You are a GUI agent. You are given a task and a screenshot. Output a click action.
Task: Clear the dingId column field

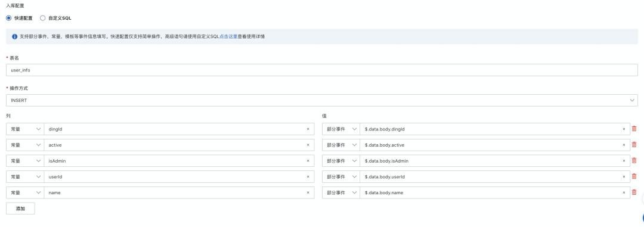click(308, 129)
